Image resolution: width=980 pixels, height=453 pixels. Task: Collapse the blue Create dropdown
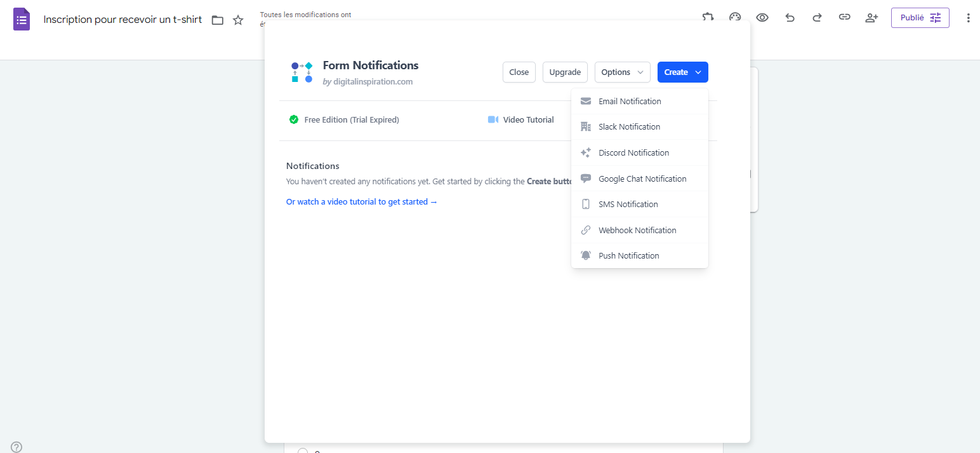coord(682,72)
